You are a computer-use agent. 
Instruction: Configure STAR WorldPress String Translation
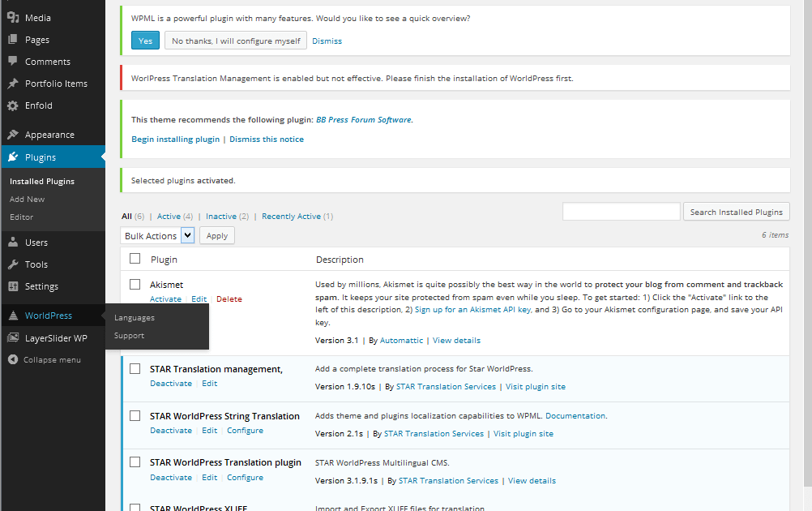(x=245, y=431)
